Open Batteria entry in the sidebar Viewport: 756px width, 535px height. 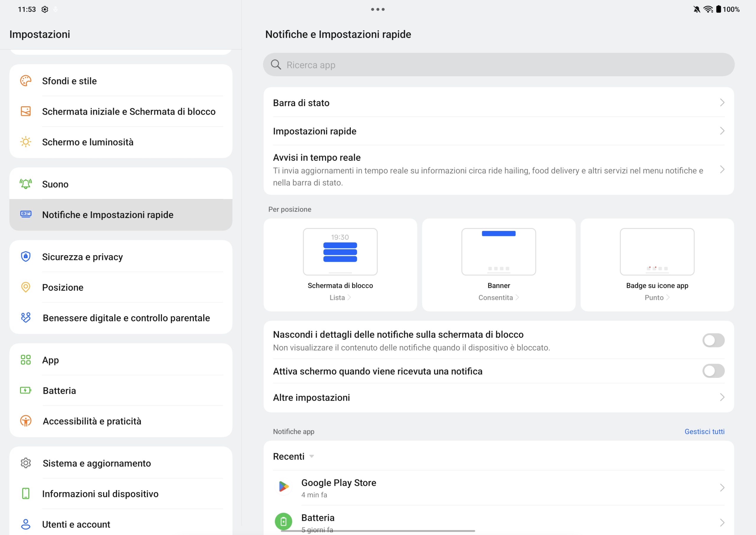(x=121, y=390)
